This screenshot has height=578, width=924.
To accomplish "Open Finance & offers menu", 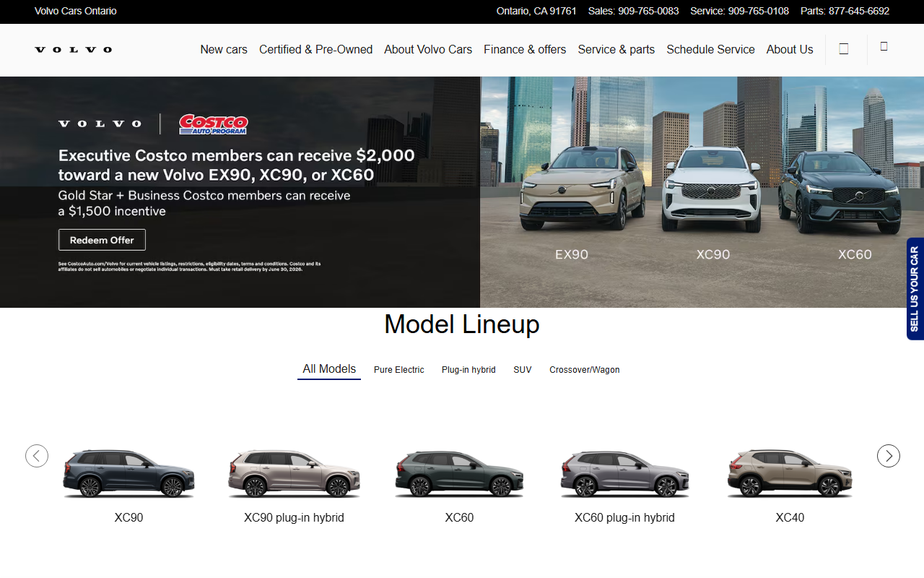I will [x=525, y=50].
